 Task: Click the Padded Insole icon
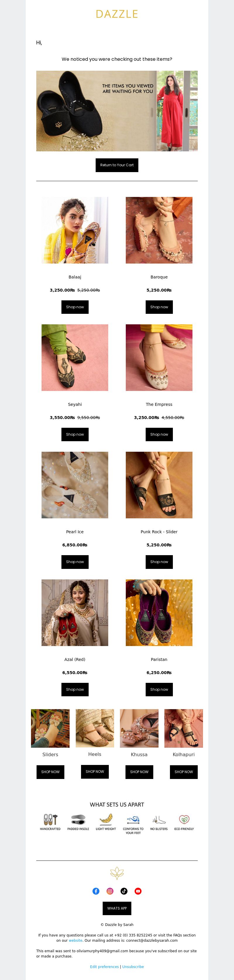(x=78, y=819)
